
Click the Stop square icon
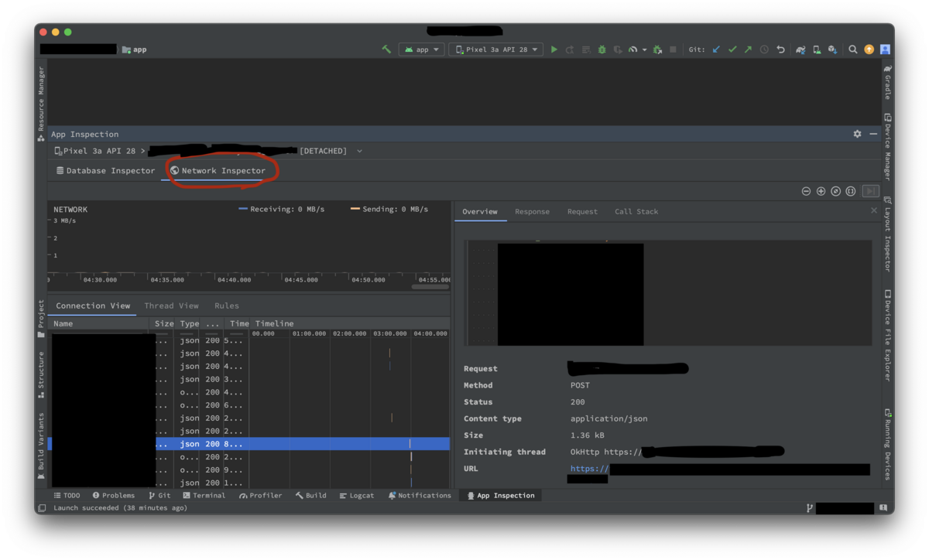(x=673, y=50)
